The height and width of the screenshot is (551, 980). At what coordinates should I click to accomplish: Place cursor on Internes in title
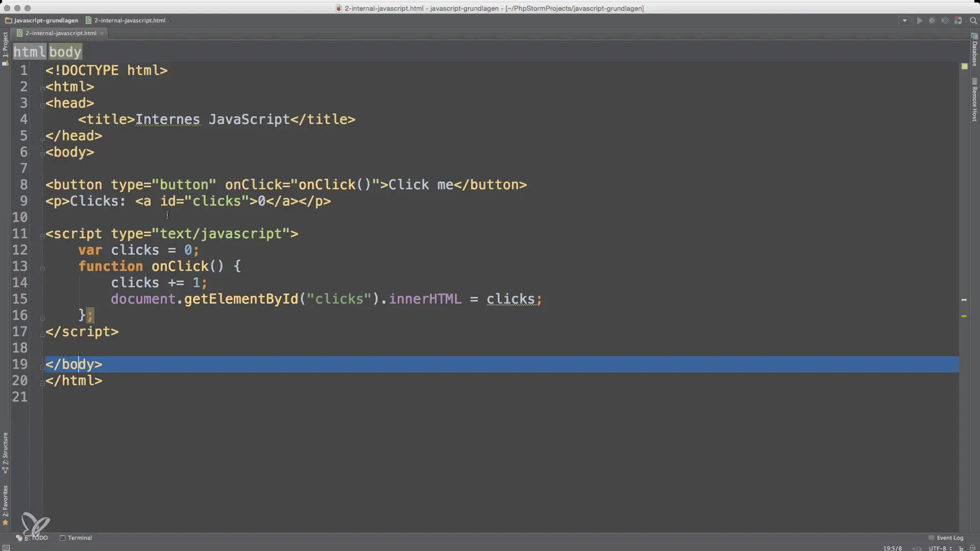point(167,119)
